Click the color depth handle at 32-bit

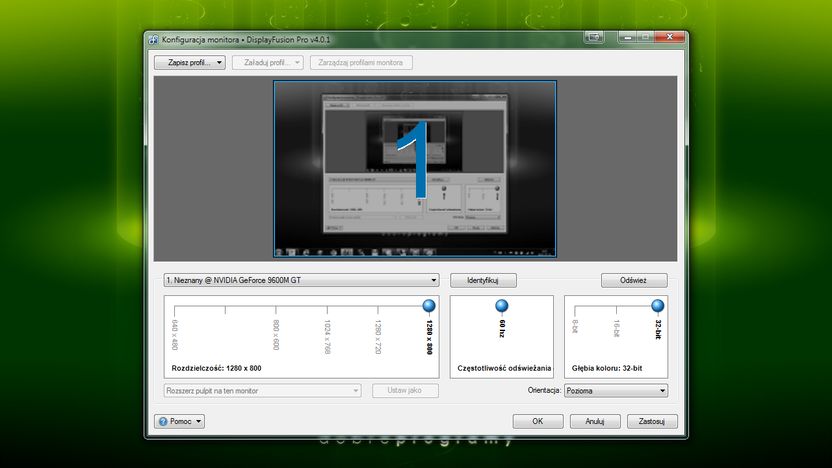click(x=657, y=306)
